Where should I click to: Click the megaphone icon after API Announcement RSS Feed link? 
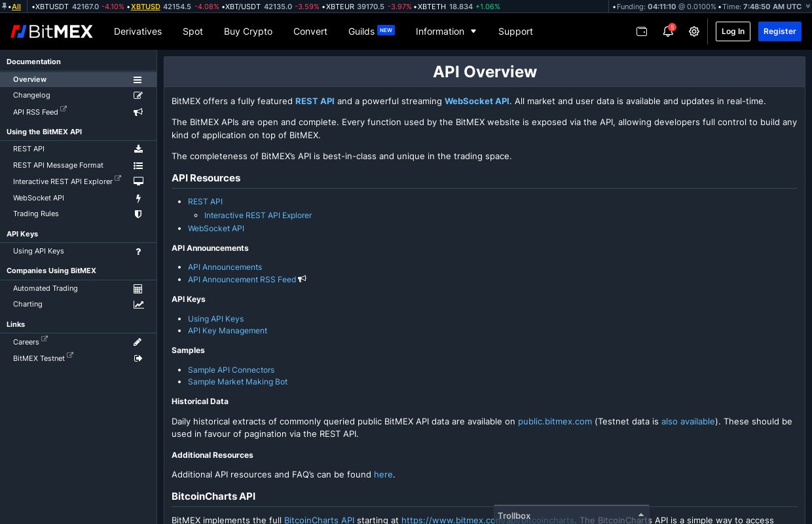click(303, 279)
